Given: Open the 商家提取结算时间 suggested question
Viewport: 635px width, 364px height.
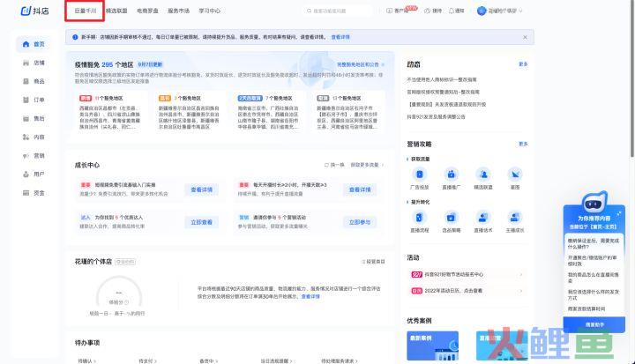Looking at the screenshot, I should click(x=586, y=309).
